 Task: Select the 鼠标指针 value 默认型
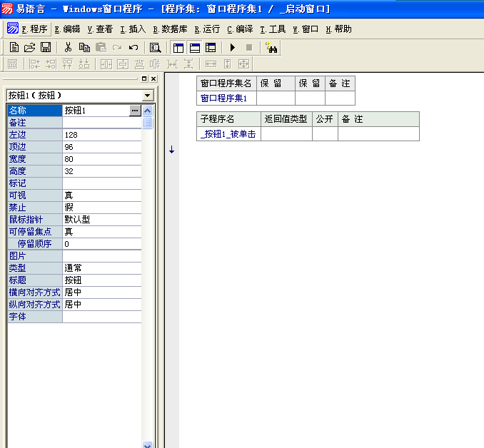102,220
